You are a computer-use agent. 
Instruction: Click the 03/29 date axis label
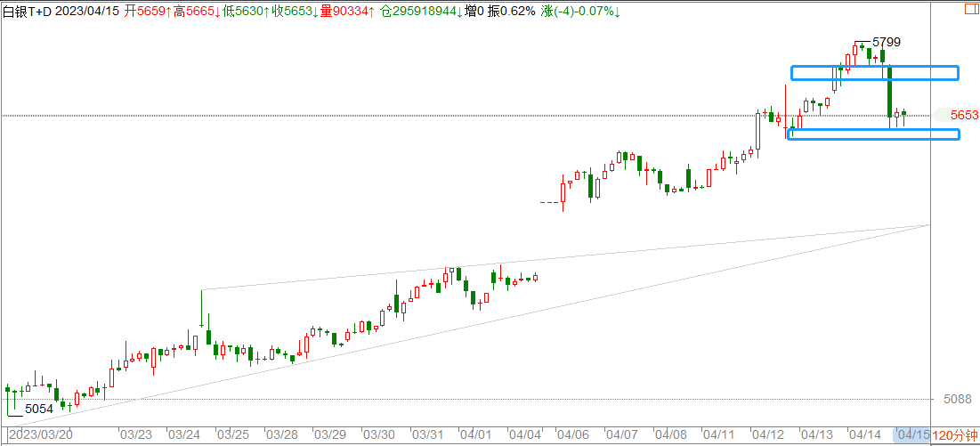pos(330,434)
